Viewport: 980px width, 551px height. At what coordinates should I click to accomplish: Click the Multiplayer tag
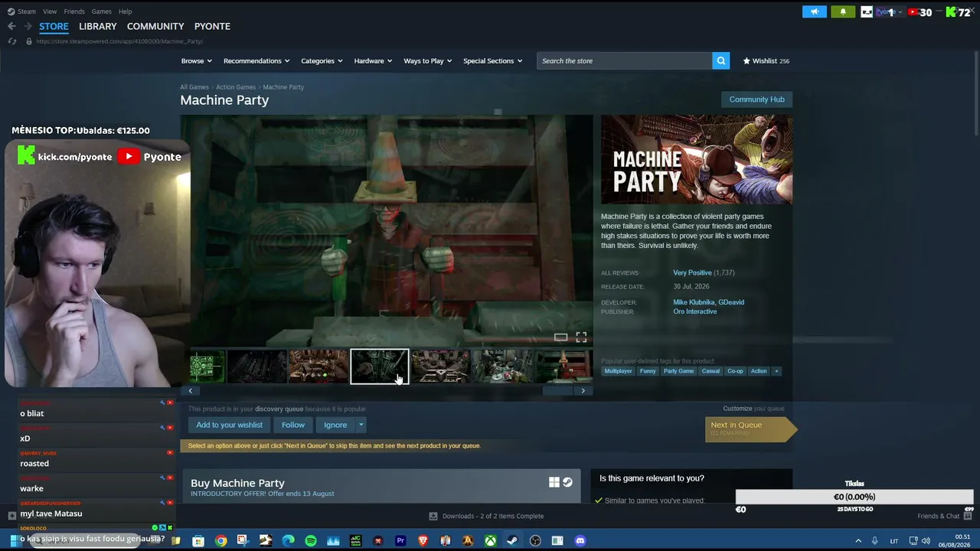pyautogui.click(x=618, y=371)
